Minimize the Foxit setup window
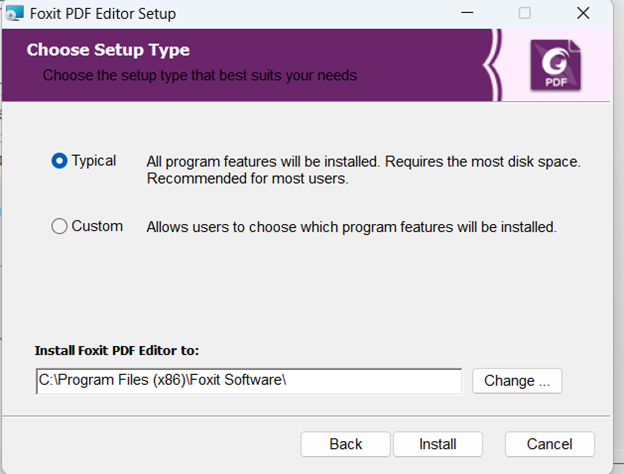Screen dimensions: 624x474 (466, 13)
